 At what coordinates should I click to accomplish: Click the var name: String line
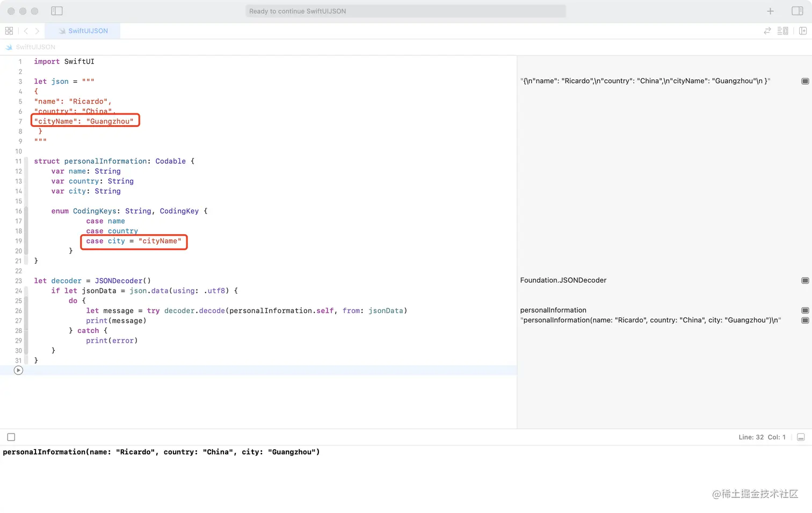(86, 171)
